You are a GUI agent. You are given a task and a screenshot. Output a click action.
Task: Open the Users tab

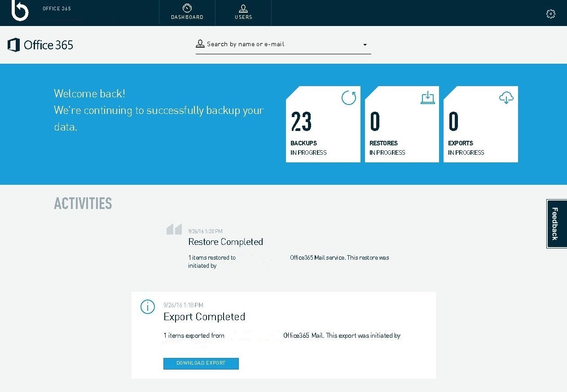(243, 12)
